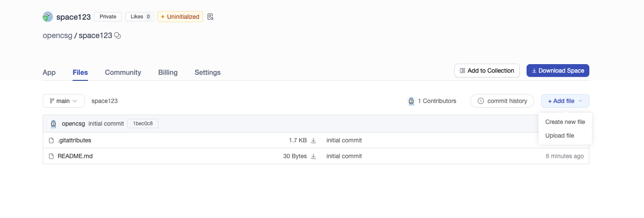Collapse the Add file dropdown
The width and height of the screenshot is (644, 218).
565,101
